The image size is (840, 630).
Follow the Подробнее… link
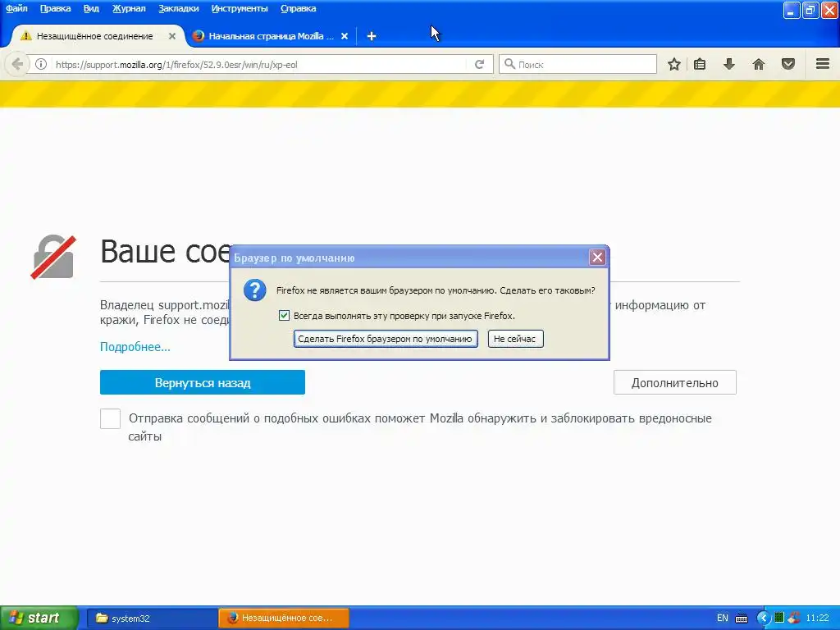(135, 347)
